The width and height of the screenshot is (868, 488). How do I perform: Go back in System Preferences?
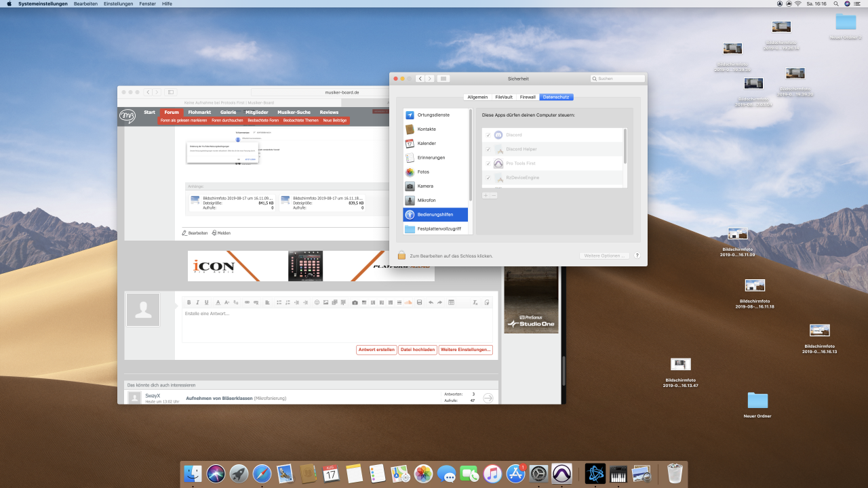[420, 79]
